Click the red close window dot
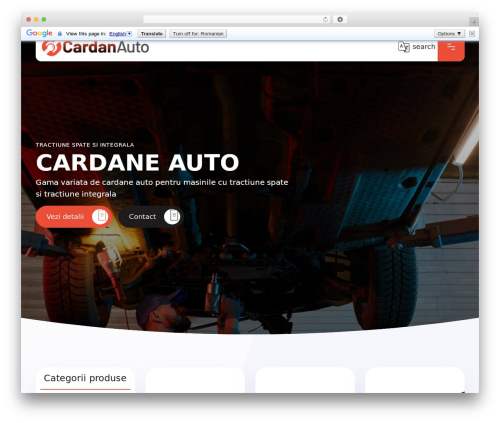The image size is (500, 423). [29, 20]
